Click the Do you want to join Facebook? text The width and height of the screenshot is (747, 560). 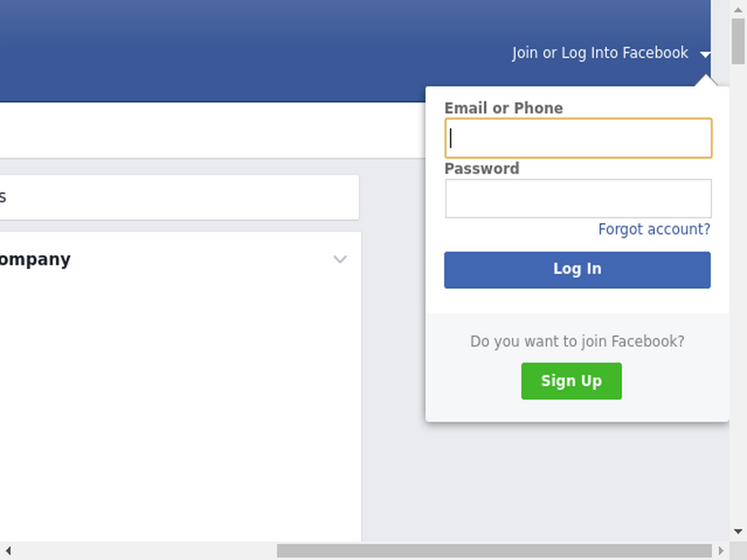point(578,341)
